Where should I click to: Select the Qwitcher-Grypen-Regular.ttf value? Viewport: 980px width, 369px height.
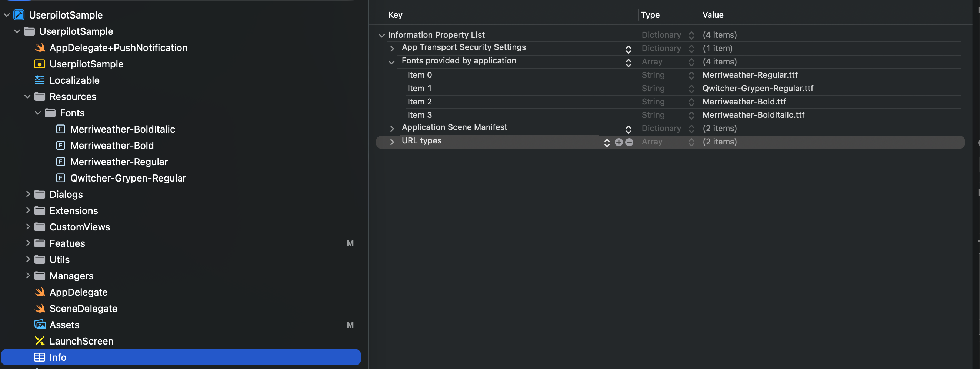758,88
